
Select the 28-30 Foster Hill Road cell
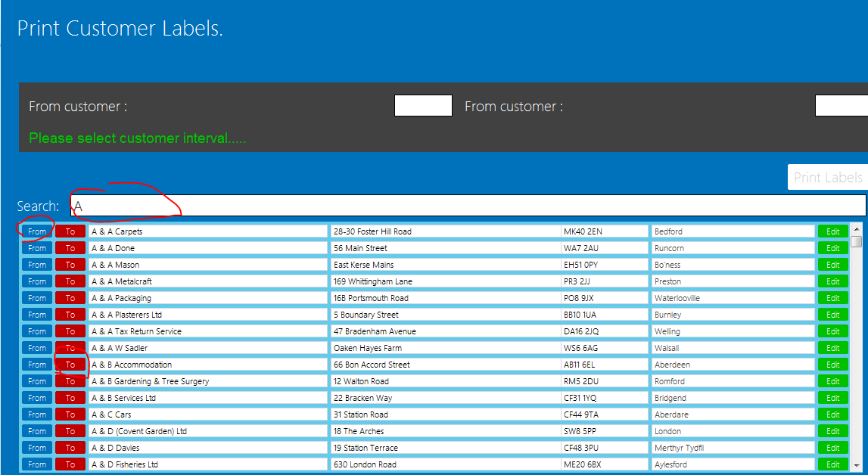click(446, 231)
